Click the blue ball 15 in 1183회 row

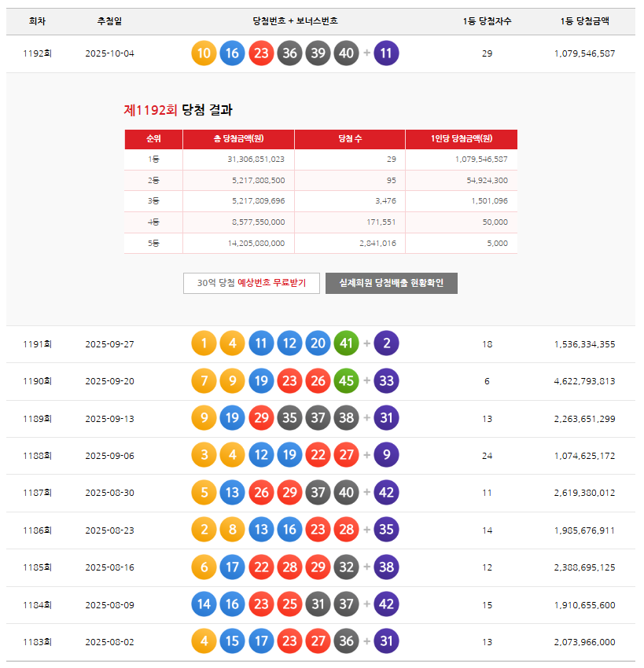click(x=232, y=641)
